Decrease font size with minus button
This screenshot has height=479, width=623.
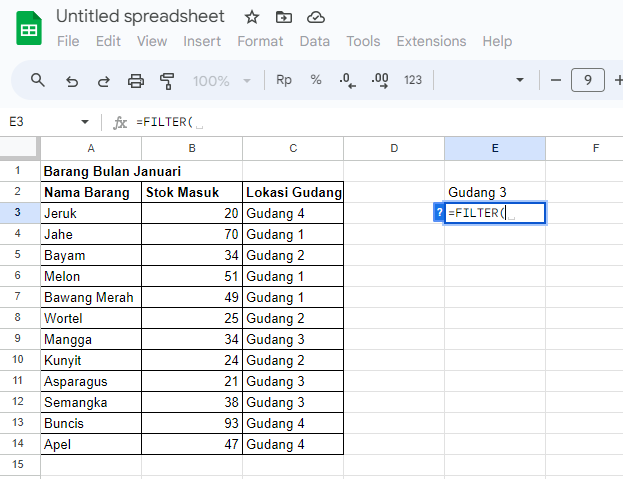[x=555, y=81]
